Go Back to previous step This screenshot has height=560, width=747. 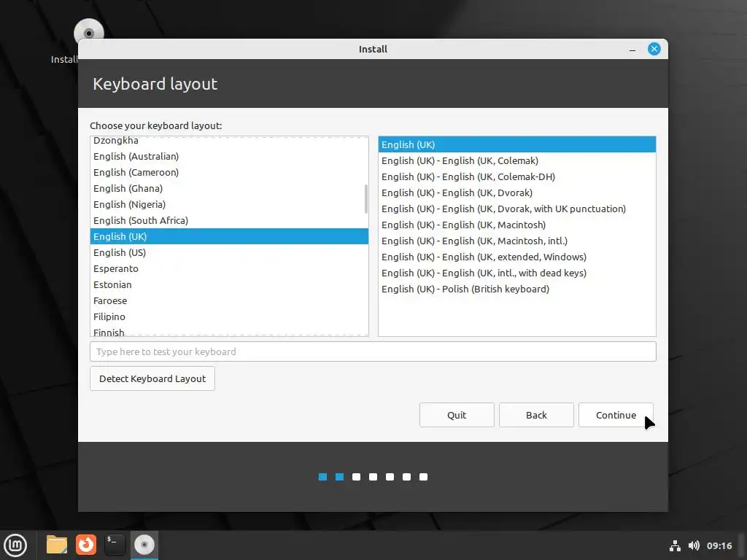click(x=536, y=415)
